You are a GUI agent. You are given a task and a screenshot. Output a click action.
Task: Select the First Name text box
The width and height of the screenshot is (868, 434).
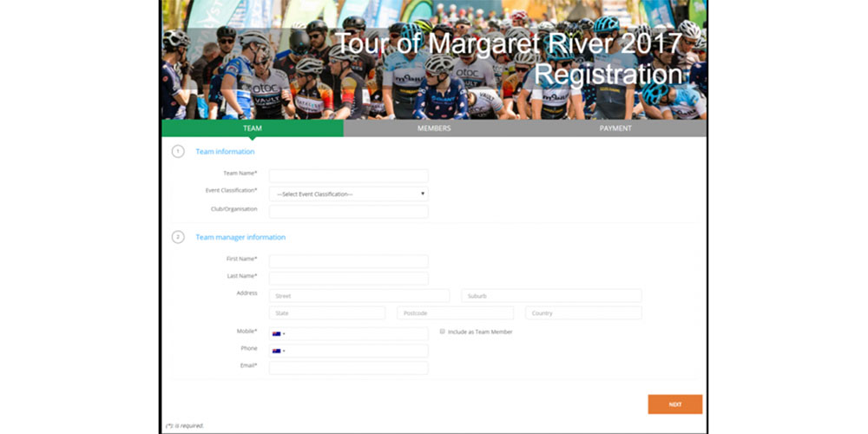[348, 261]
